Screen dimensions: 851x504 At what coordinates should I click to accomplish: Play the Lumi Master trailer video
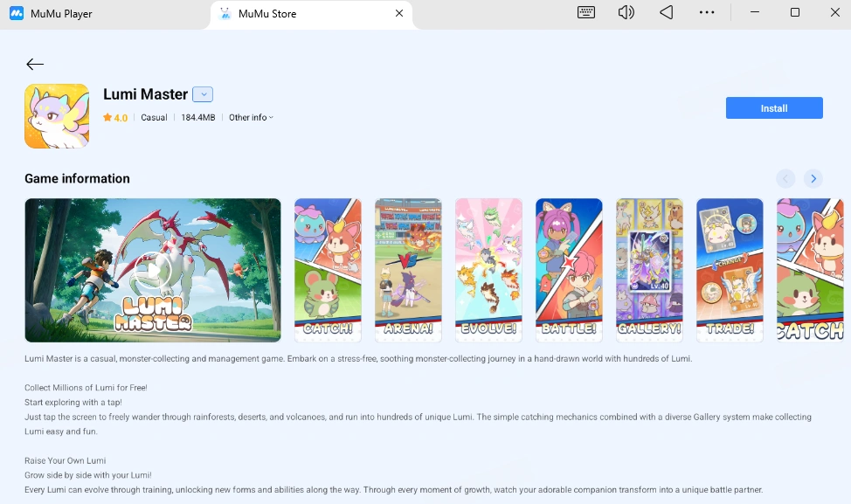[x=153, y=270]
